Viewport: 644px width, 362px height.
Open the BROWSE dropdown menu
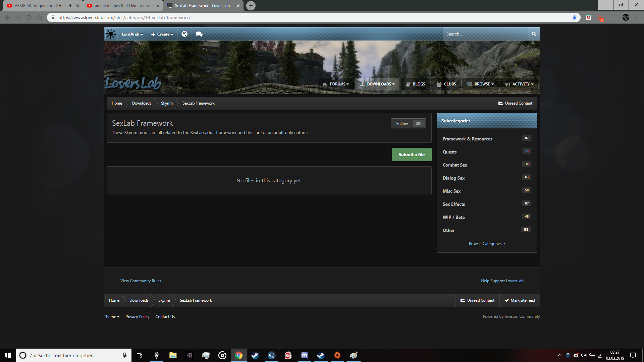click(x=481, y=84)
